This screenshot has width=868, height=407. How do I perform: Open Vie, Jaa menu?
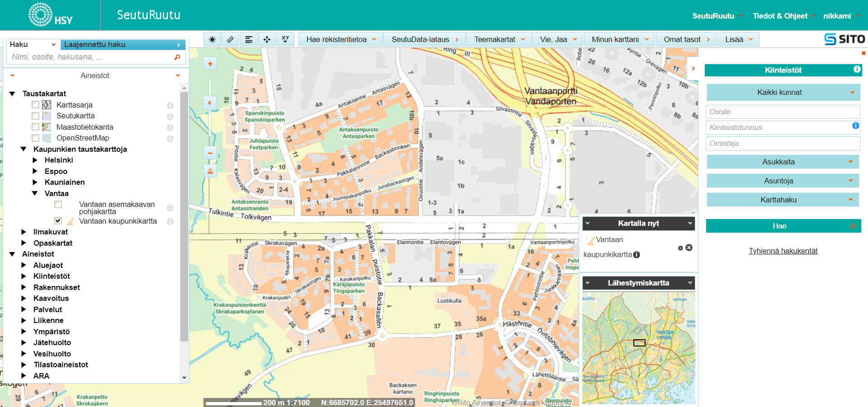click(557, 39)
